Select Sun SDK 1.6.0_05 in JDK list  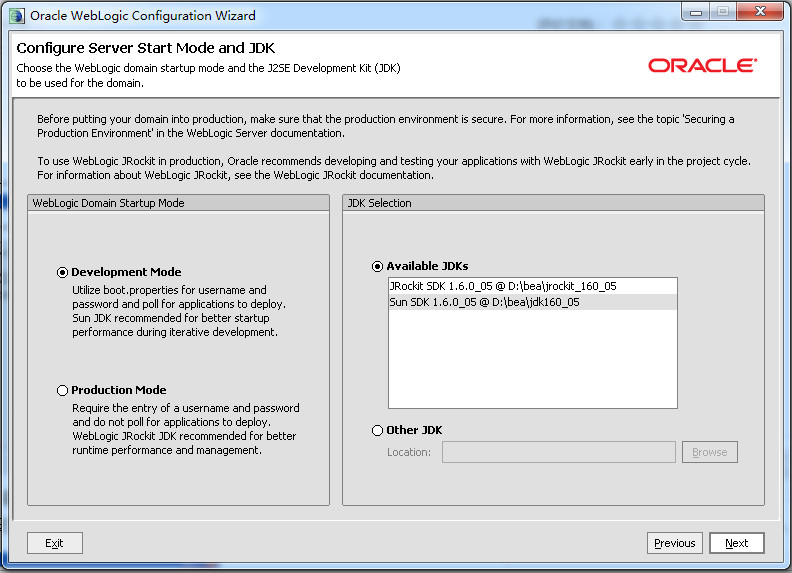(x=532, y=302)
